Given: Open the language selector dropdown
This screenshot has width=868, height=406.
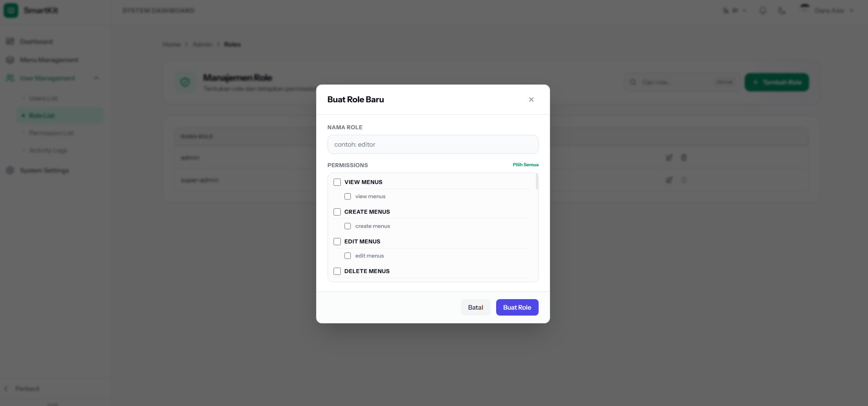Looking at the screenshot, I should (x=734, y=11).
